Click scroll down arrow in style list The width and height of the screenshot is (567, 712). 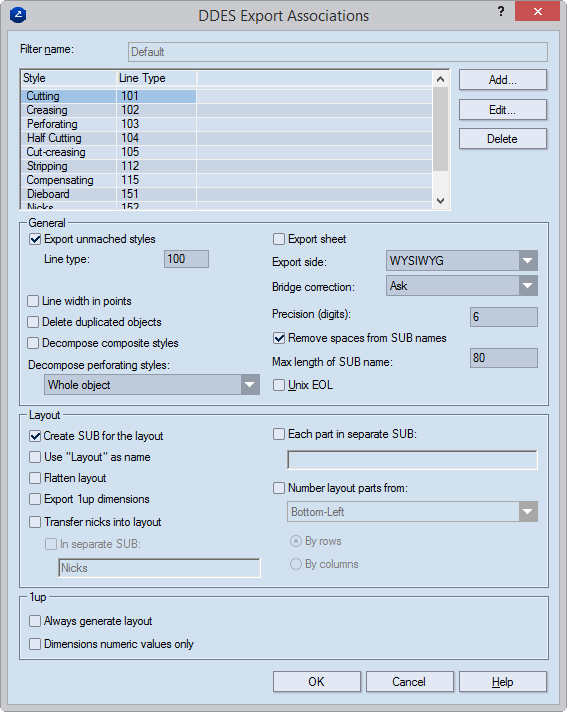coord(440,200)
